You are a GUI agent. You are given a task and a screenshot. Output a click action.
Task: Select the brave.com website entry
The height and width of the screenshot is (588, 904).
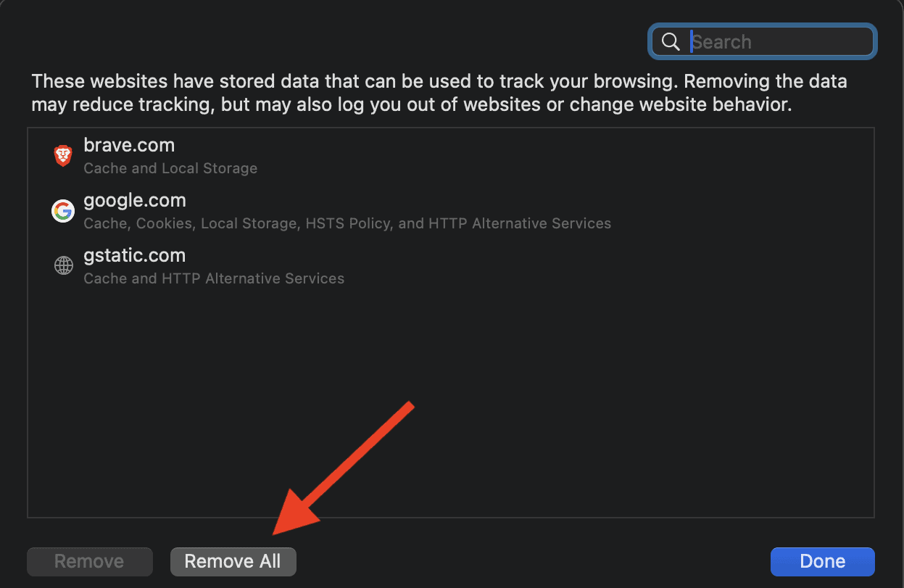129,145
